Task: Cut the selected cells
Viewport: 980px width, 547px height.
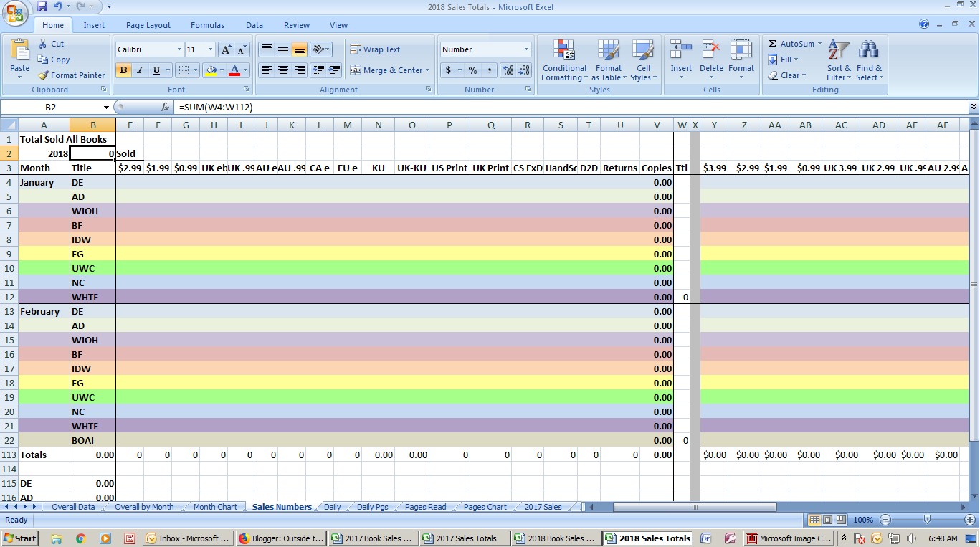Action: pyautogui.click(x=51, y=44)
